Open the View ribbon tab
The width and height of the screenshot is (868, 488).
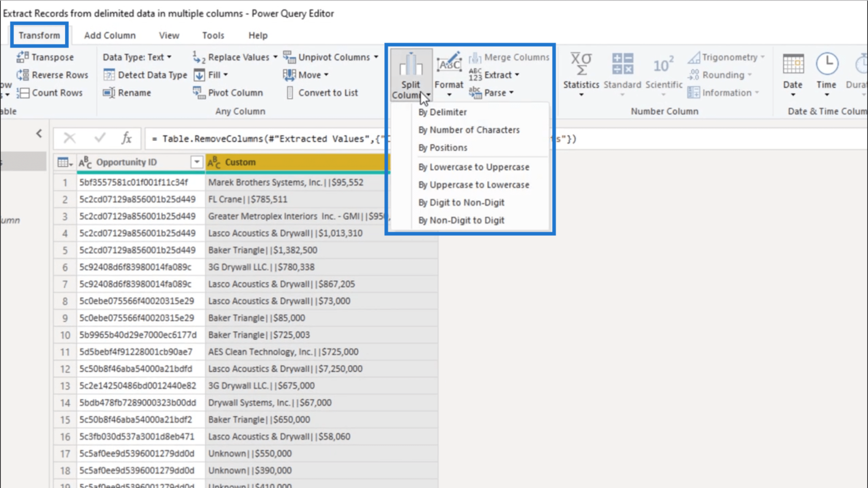[169, 35]
